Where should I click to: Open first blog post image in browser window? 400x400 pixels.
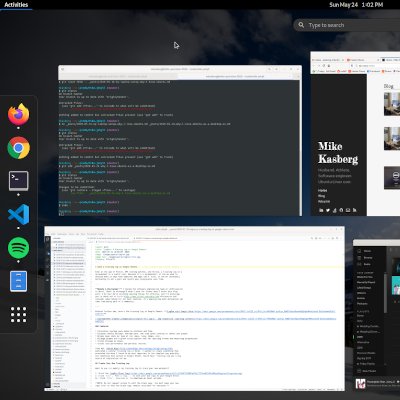click(x=392, y=104)
